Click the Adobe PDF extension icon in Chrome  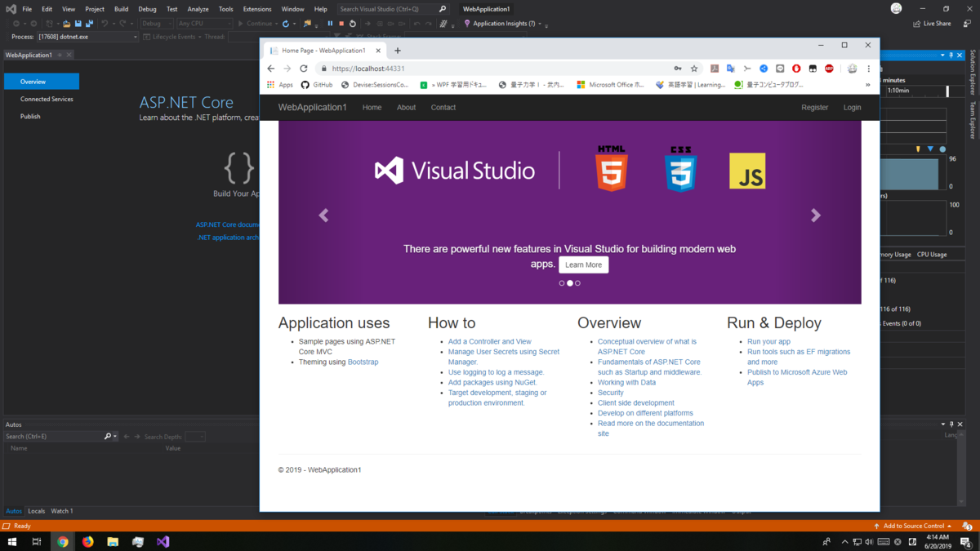715,69
